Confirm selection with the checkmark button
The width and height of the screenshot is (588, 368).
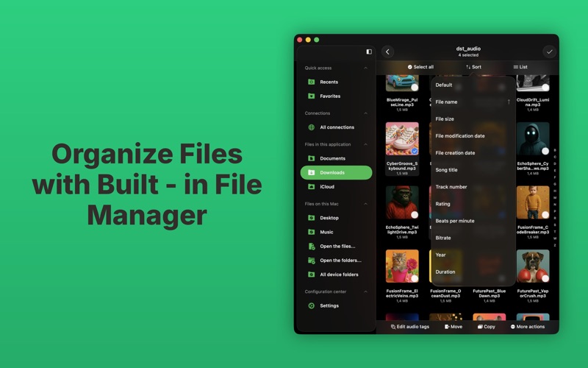pyautogui.click(x=549, y=52)
